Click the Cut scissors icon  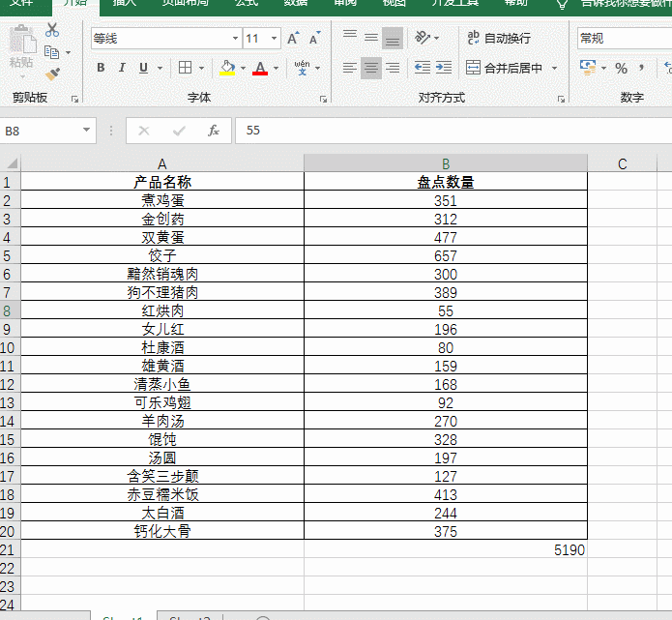coord(52,30)
